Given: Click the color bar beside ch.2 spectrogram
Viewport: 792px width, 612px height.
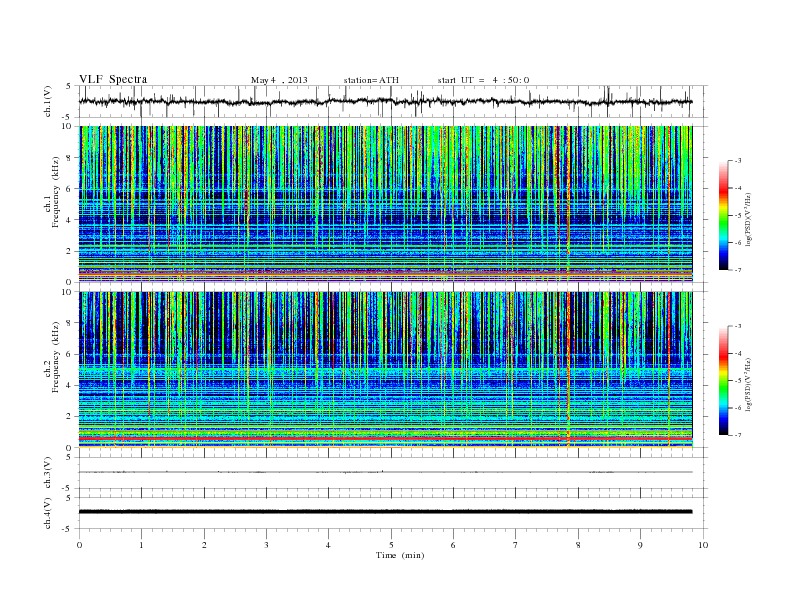Looking at the screenshot, I should [x=724, y=381].
